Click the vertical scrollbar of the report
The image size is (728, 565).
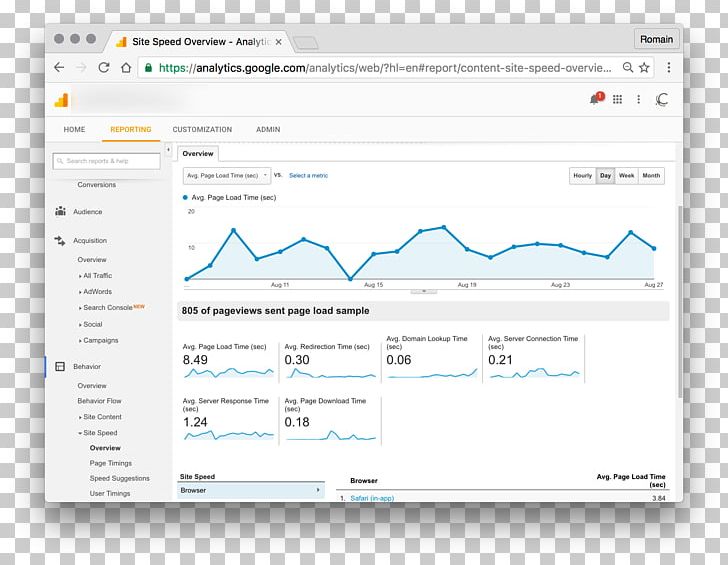click(680, 300)
